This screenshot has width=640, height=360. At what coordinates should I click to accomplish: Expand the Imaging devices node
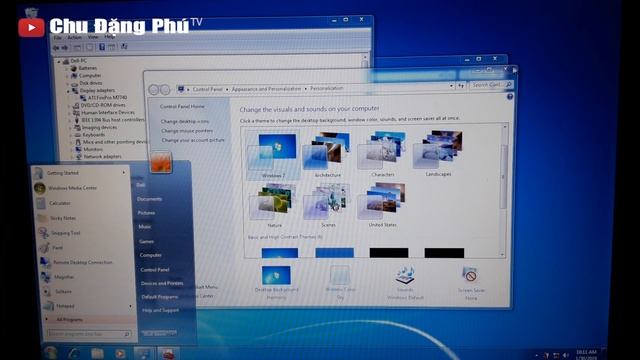(70, 128)
